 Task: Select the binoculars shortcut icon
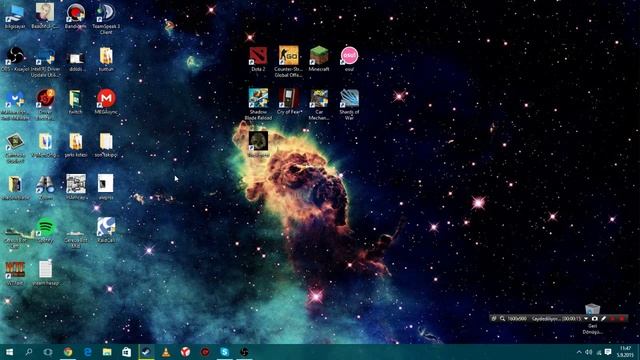tap(45, 184)
